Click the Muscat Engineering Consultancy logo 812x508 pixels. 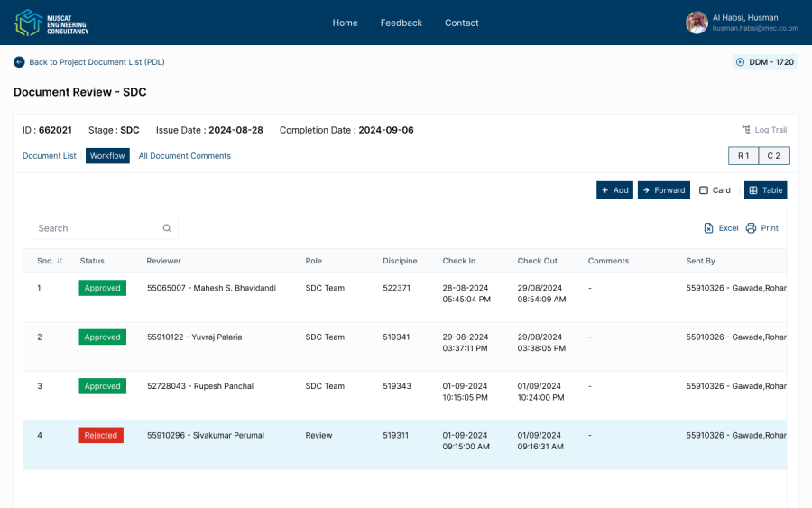(x=51, y=23)
